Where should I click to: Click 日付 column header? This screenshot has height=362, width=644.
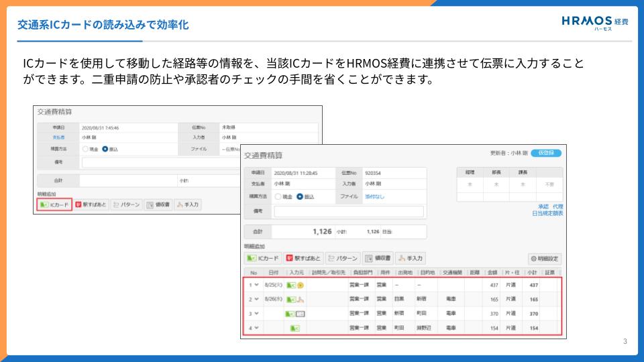(273, 273)
